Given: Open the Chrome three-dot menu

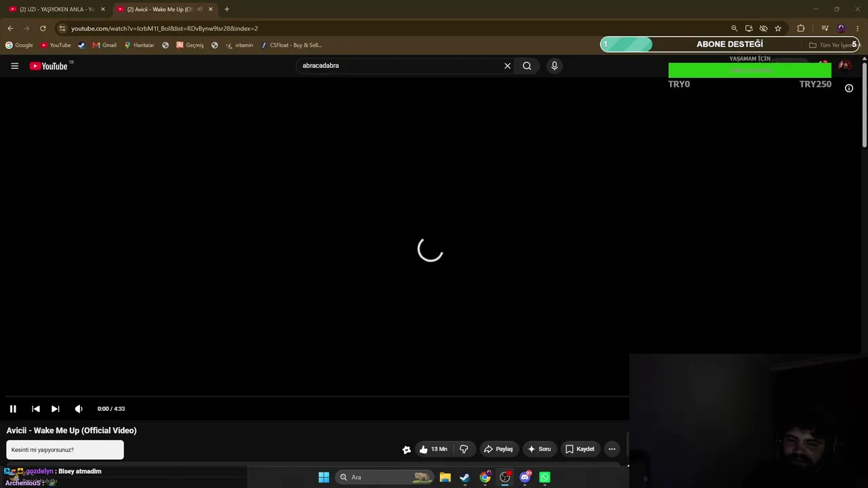Looking at the screenshot, I should pyautogui.click(x=857, y=28).
